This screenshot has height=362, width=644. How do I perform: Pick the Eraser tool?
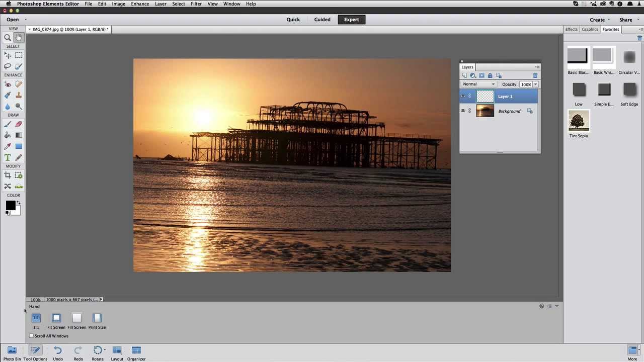pos(19,124)
